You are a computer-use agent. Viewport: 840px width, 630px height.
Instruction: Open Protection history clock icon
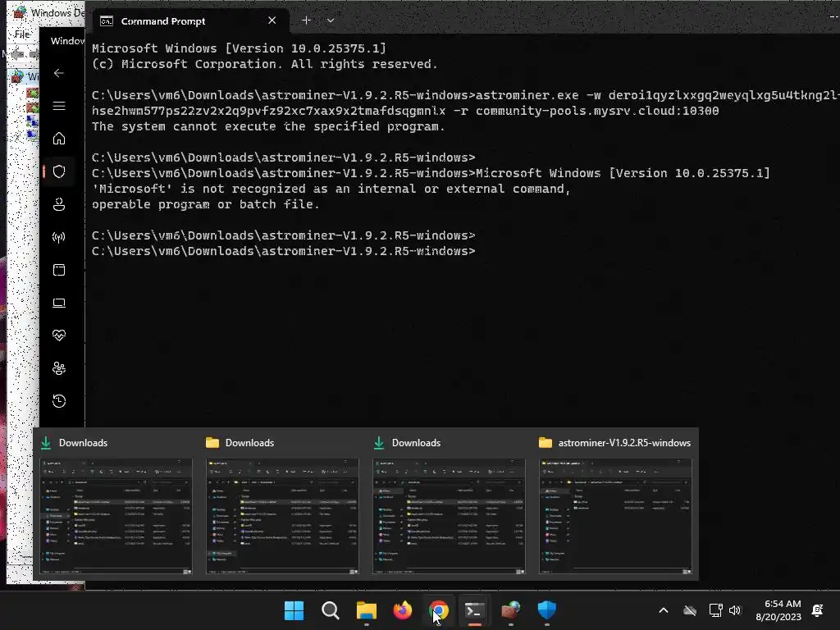59,400
